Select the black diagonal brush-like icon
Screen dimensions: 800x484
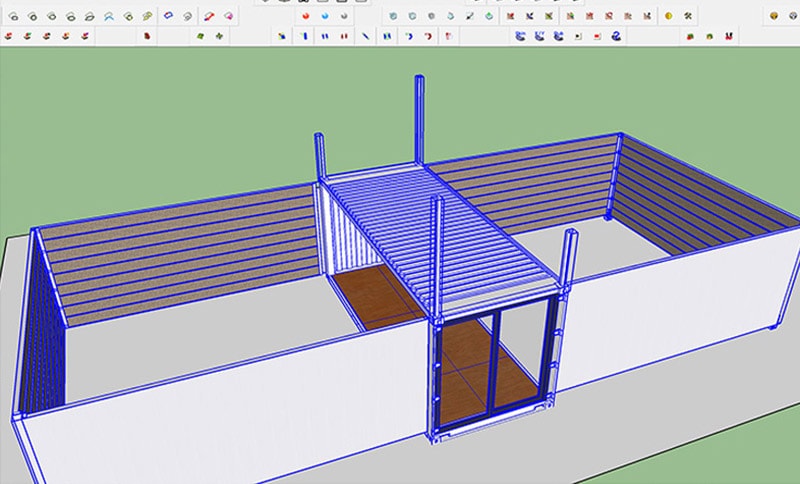click(470, 16)
